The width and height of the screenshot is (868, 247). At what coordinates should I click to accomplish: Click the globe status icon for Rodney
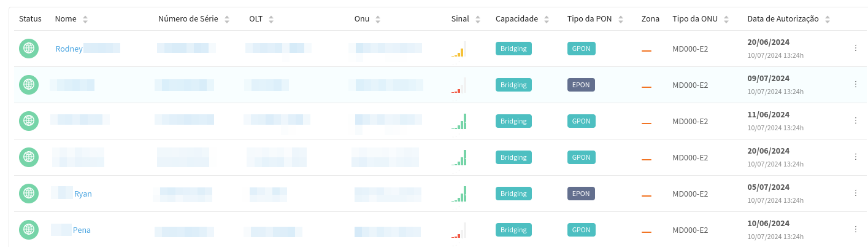point(29,49)
